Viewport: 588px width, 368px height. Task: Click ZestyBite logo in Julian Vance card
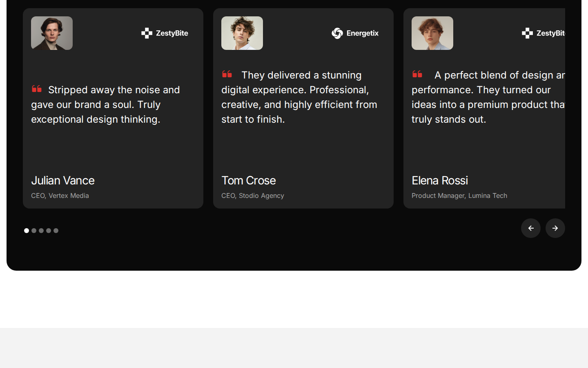pyautogui.click(x=165, y=33)
